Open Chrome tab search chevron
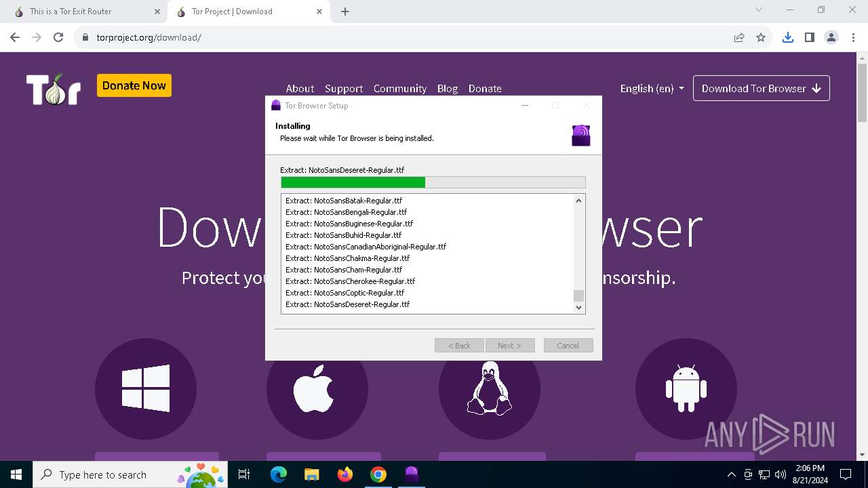The height and width of the screenshot is (488, 868). click(x=759, y=9)
